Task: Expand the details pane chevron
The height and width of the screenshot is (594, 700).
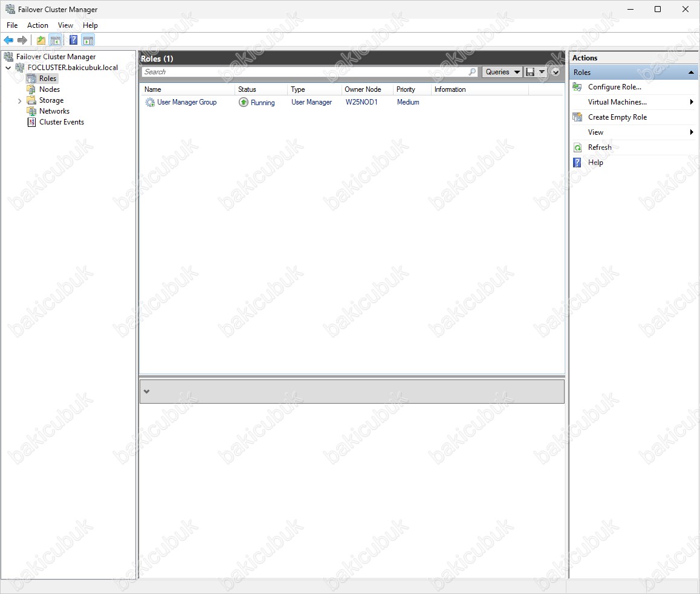Action: click(146, 392)
